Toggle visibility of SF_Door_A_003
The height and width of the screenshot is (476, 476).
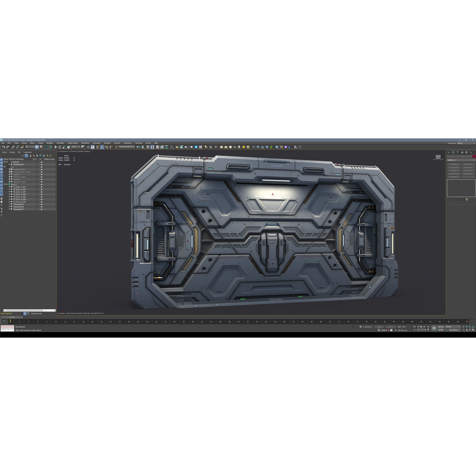[9, 192]
